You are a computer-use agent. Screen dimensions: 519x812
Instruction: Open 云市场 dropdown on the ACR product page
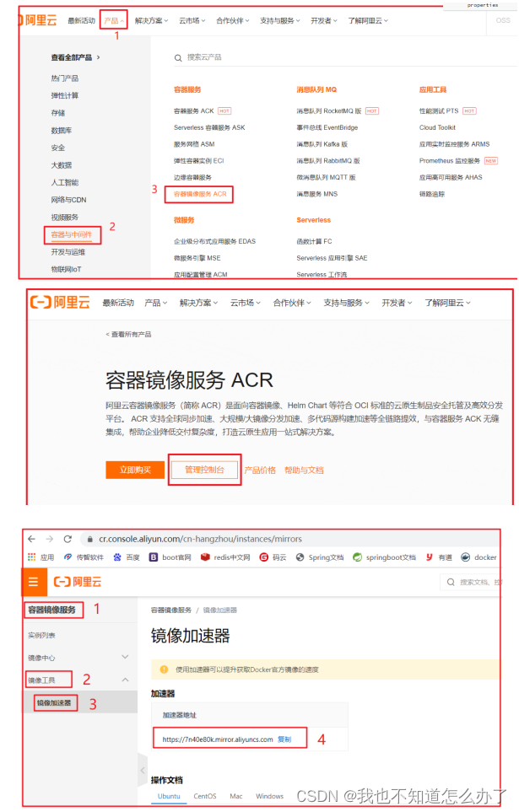[x=246, y=303]
